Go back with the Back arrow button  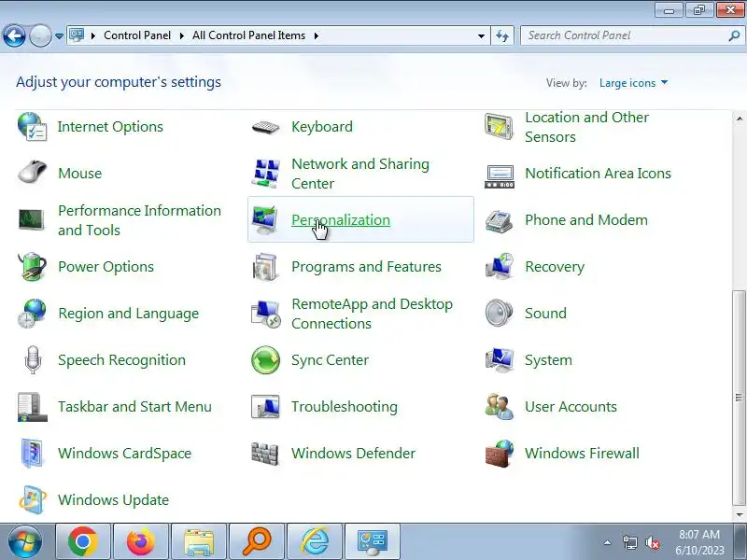(14, 35)
